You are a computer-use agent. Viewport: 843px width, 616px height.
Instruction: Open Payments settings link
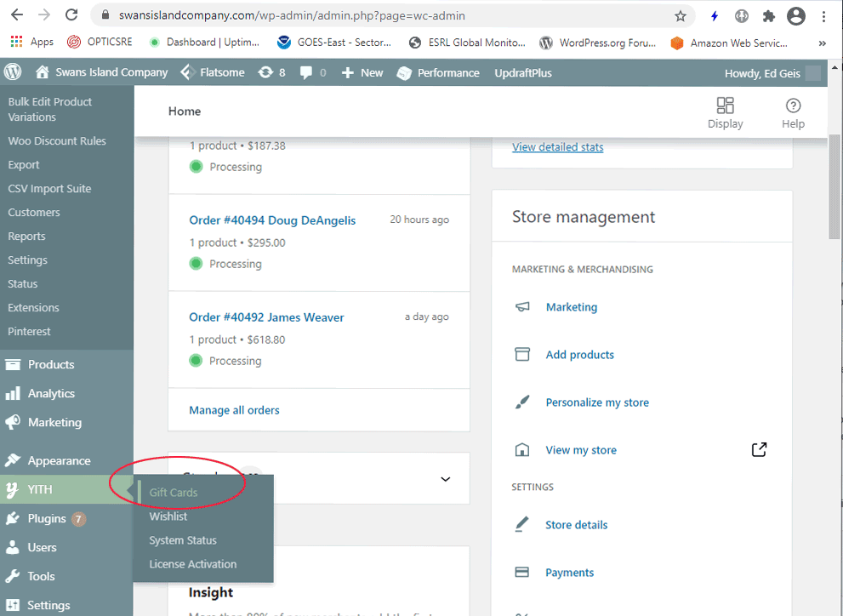pyautogui.click(x=569, y=573)
